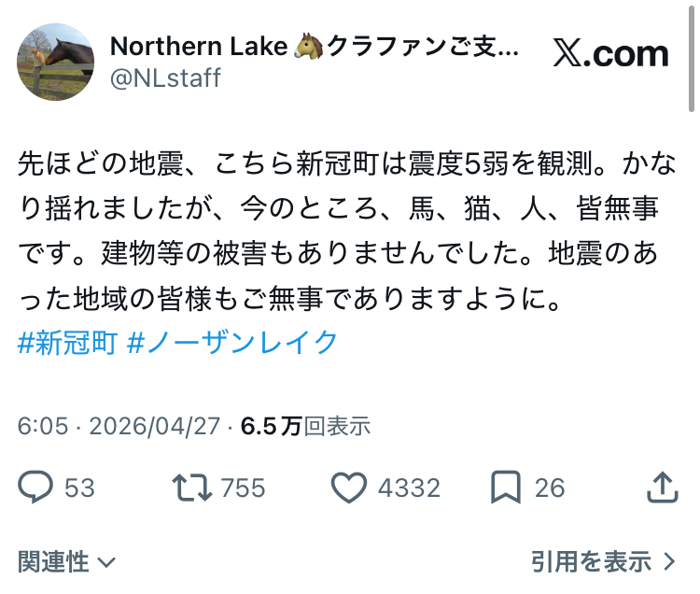Open the #新冠町 hashtag
Image resolution: width=700 pixels, height=594 pixels.
(67, 343)
